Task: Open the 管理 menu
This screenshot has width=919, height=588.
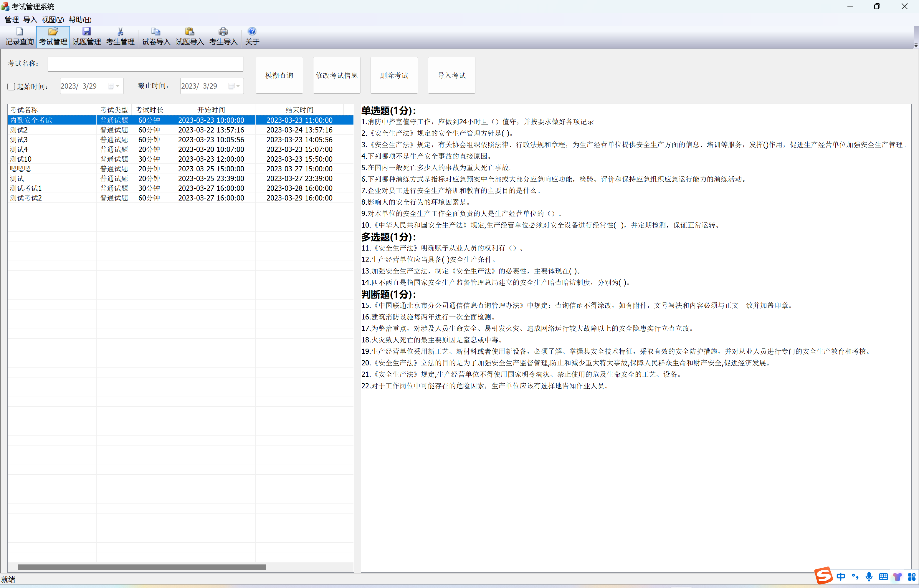Action: [x=11, y=20]
